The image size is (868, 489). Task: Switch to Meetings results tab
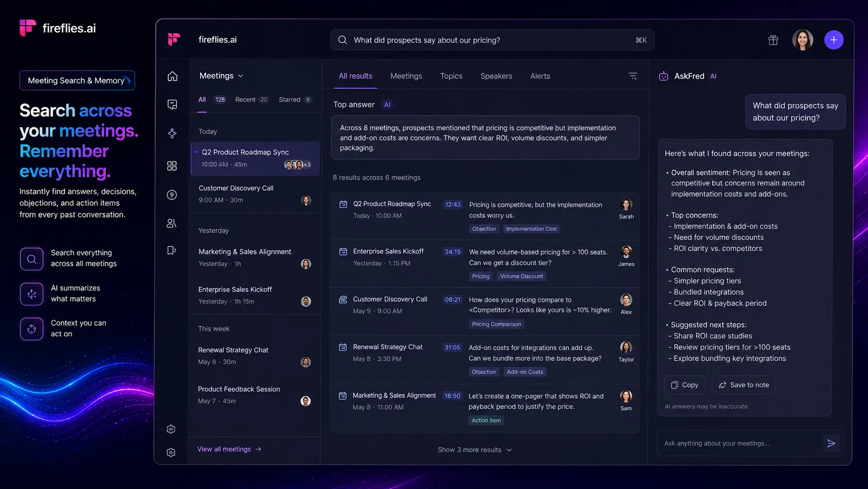click(406, 76)
